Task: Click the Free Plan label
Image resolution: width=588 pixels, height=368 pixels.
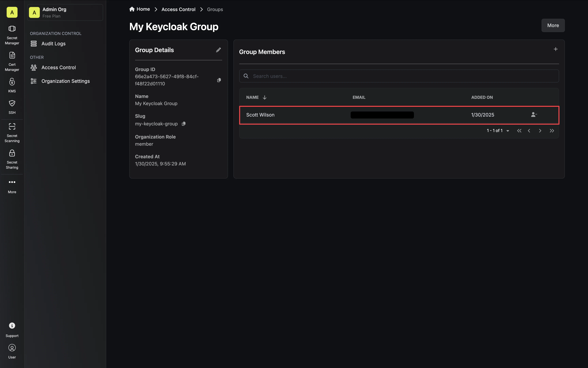Action: point(51,16)
